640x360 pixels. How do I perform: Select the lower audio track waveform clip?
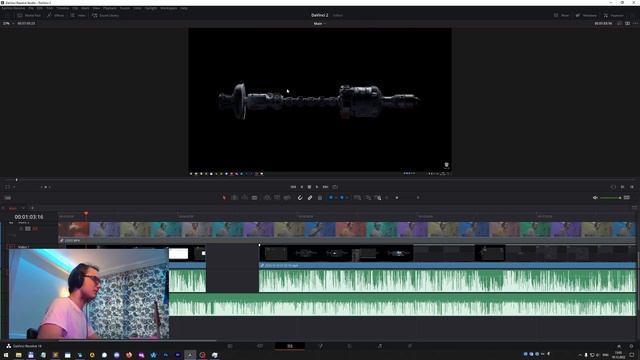pos(402,305)
